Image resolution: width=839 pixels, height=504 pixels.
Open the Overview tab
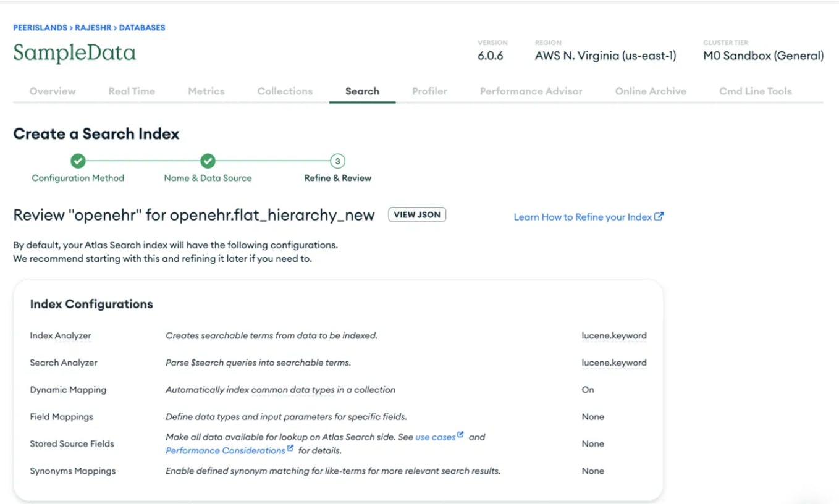click(53, 91)
